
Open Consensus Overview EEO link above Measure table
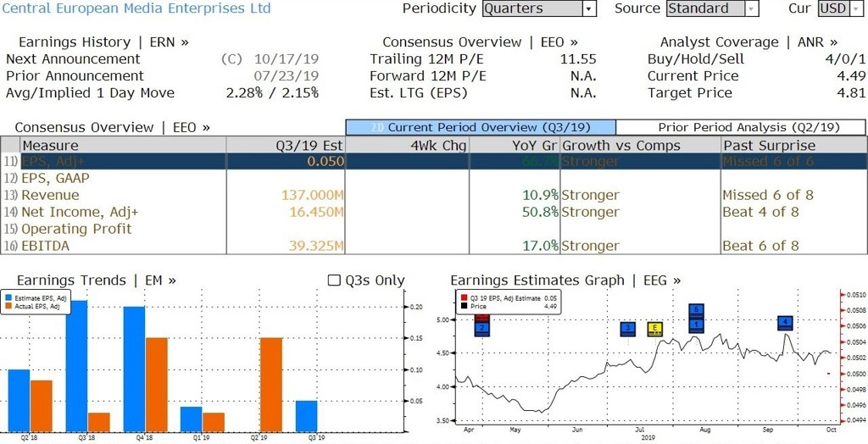pyautogui.click(x=113, y=127)
